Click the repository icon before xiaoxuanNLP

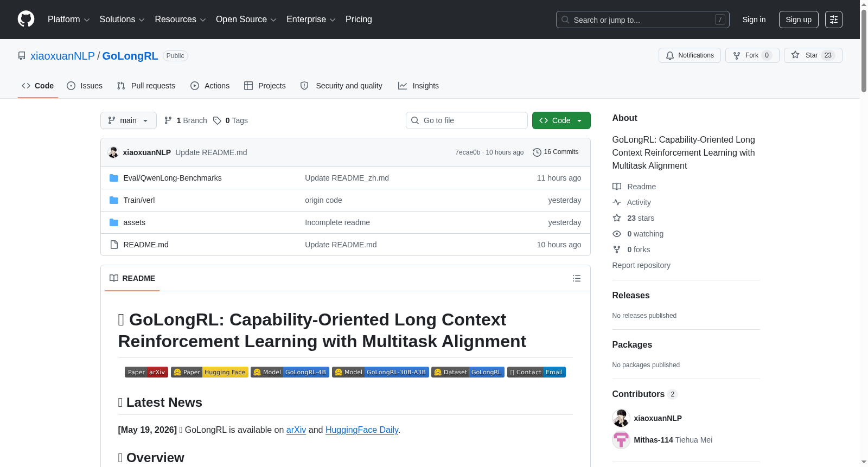[22, 56]
